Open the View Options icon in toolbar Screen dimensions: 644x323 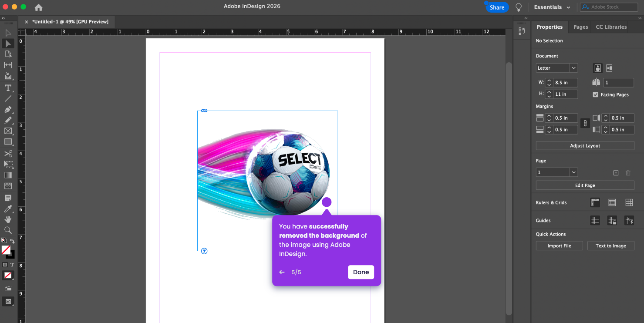click(8, 289)
